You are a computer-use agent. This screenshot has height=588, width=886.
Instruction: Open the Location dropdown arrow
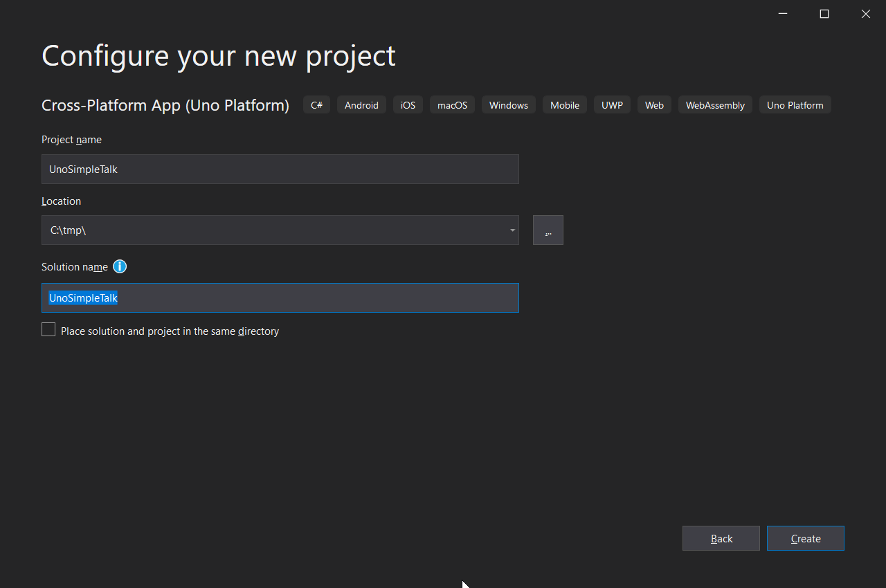(512, 230)
